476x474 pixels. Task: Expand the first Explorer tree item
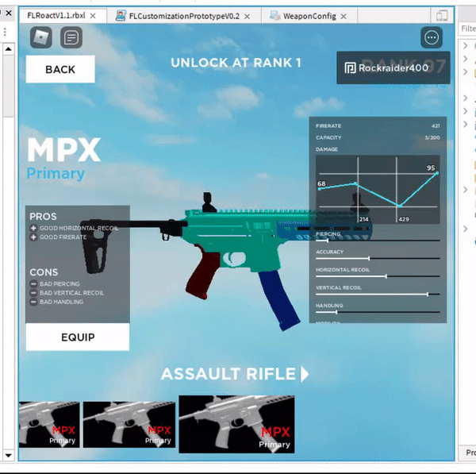[x=465, y=45]
